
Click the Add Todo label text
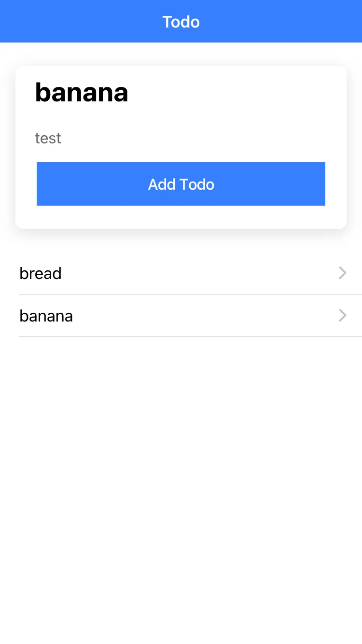[181, 184]
